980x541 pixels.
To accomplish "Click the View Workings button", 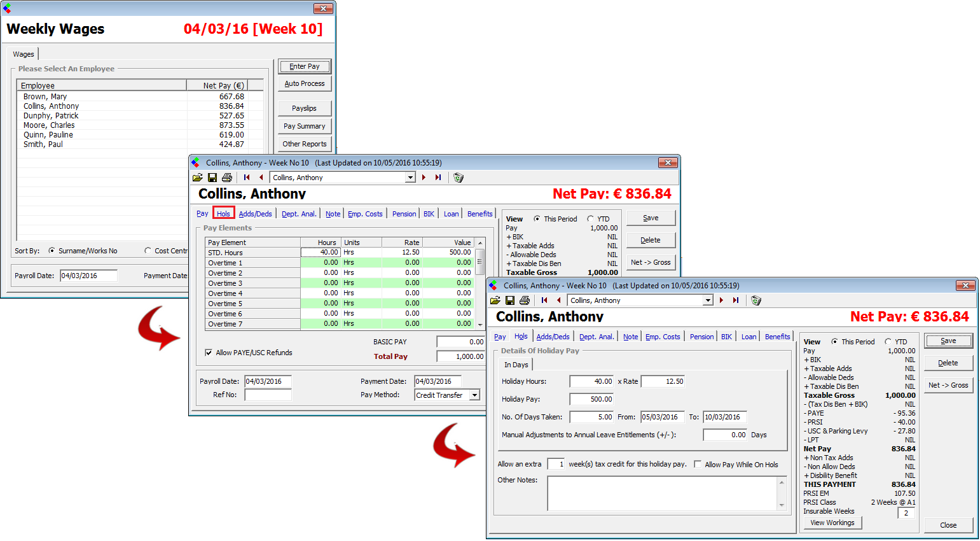I will [832, 523].
